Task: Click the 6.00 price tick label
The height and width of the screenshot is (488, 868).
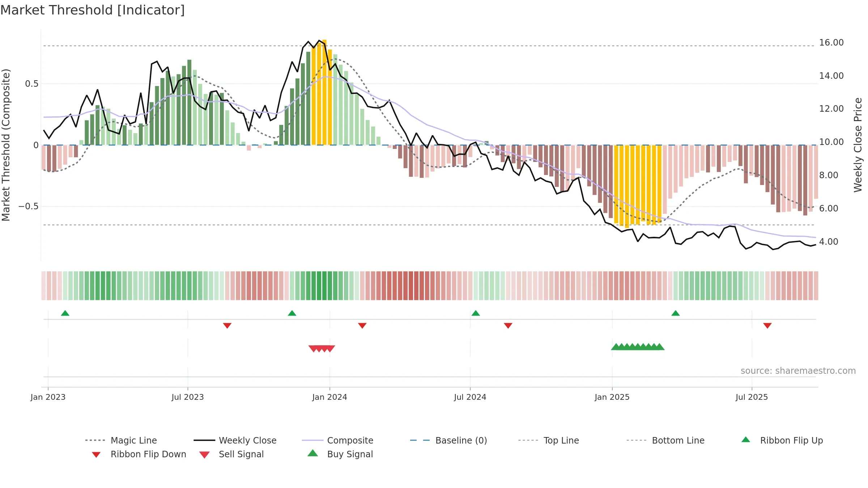Action: click(x=829, y=209)
